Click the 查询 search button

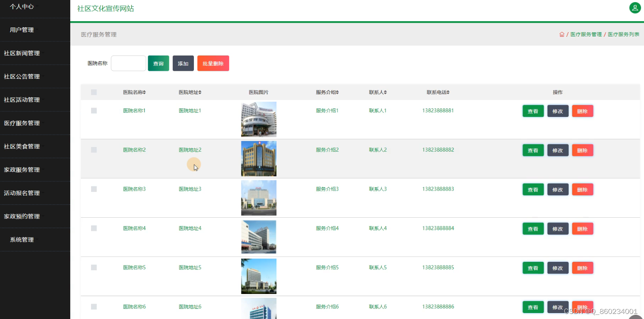tap(158, 64)
